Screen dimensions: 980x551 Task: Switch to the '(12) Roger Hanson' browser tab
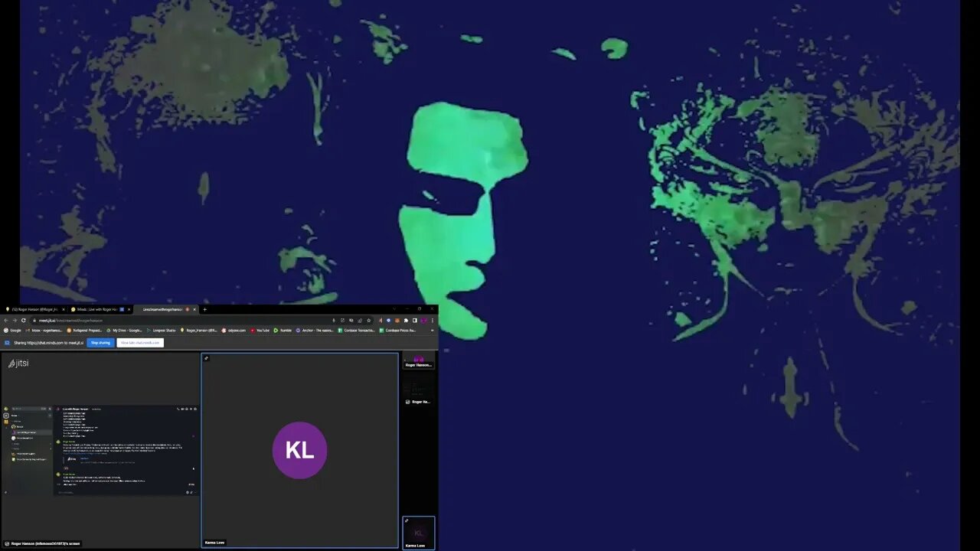(x=34, y=309)
